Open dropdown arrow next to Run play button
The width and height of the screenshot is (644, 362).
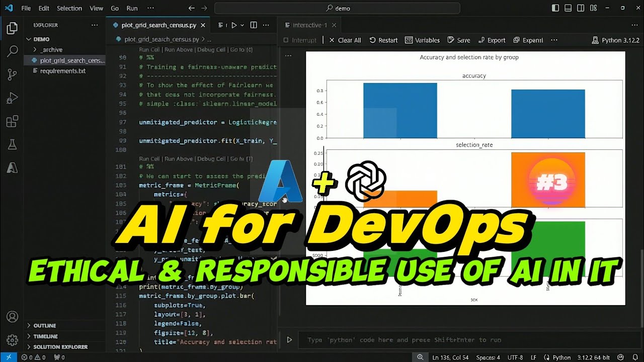[242, 25]
